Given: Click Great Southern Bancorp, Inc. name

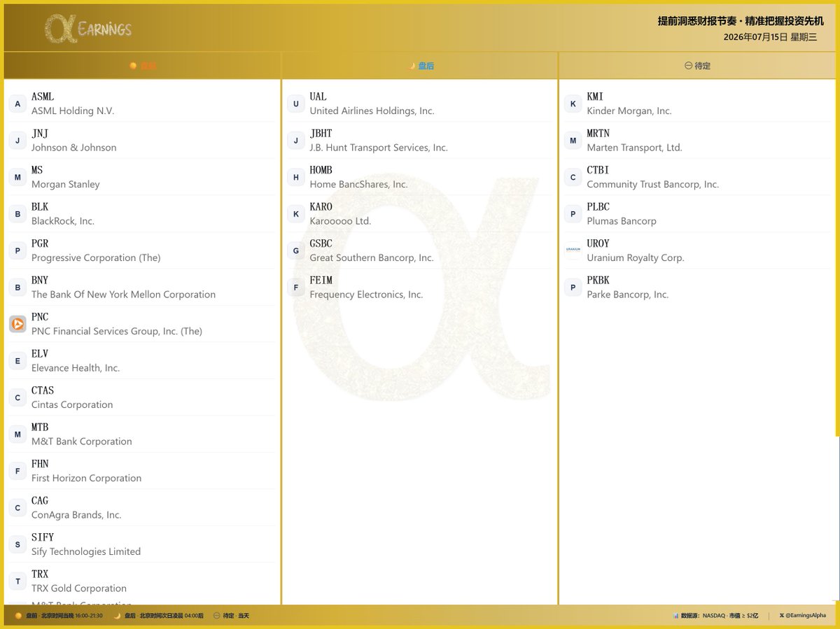Looking at the screenshot, I should [x=372, y=257].
